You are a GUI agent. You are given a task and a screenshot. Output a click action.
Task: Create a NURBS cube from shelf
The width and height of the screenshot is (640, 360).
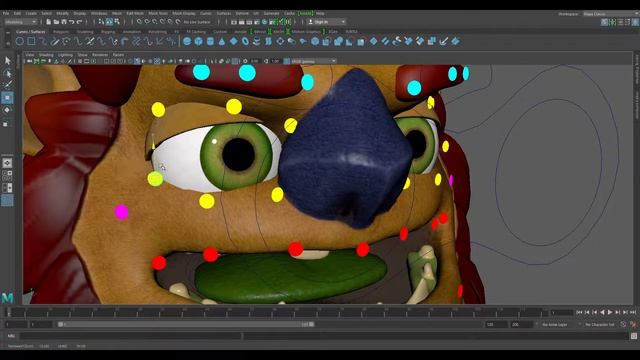click(x=198, y=41)
